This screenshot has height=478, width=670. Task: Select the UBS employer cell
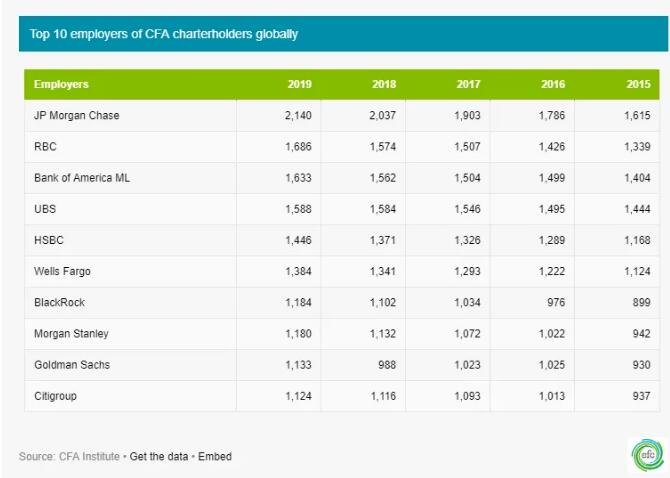point(45,209)
